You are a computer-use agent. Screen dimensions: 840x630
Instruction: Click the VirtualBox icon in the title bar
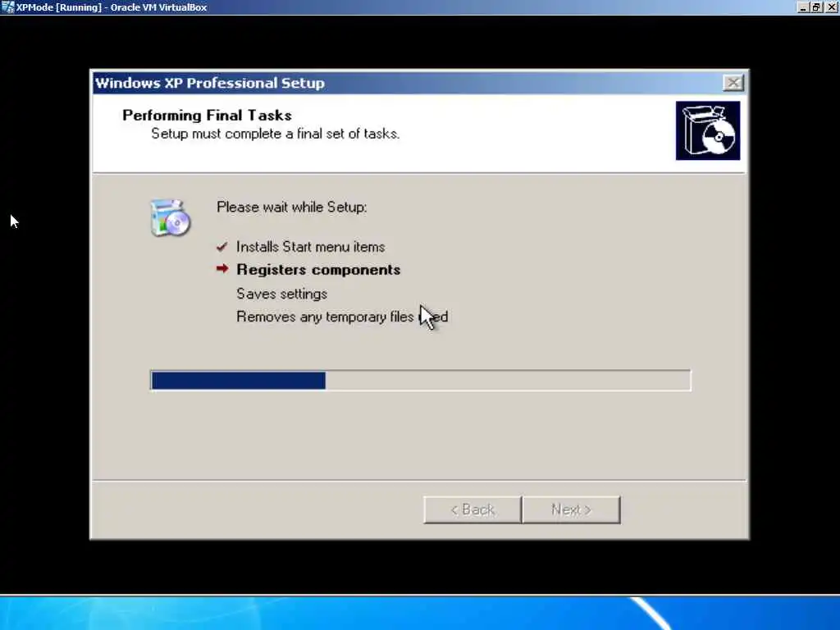(x=7, y=7)
